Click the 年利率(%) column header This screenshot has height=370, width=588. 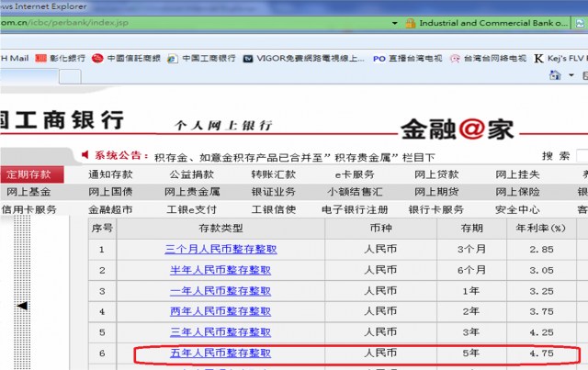(x=541, y=228)
